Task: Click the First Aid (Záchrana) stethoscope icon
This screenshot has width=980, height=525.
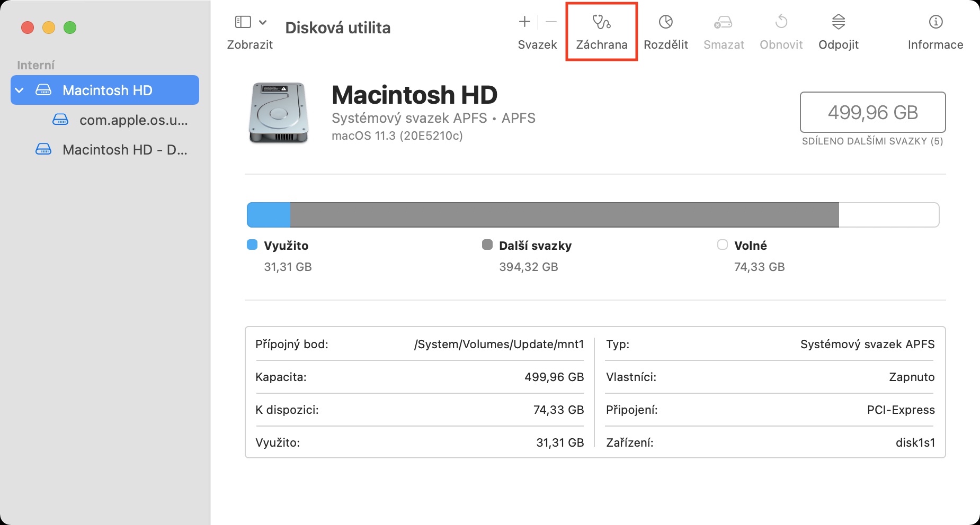Action: 601,22
